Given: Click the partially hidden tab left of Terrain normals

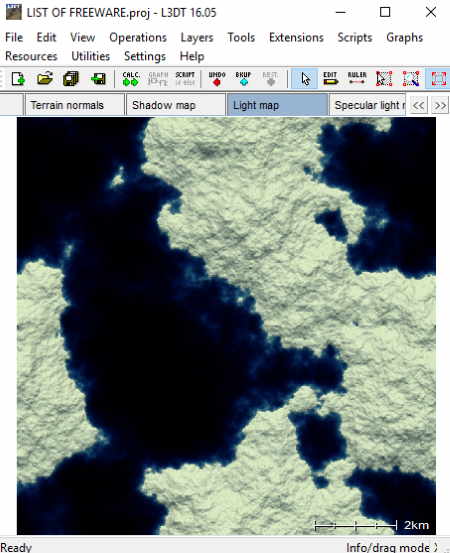Looking at the screenshot, I should pyautogui.click(x=12, y=105).
